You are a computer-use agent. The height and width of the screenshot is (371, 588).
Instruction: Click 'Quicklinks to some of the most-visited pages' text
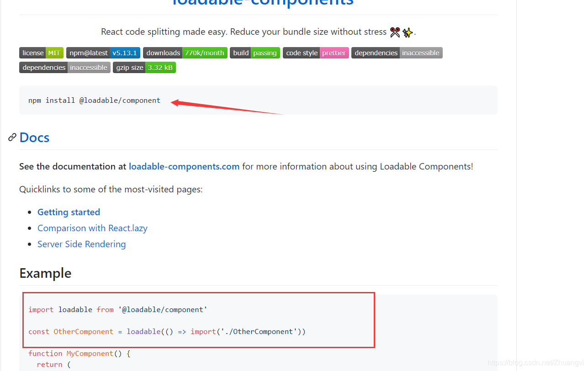click(x=111, y=189)
